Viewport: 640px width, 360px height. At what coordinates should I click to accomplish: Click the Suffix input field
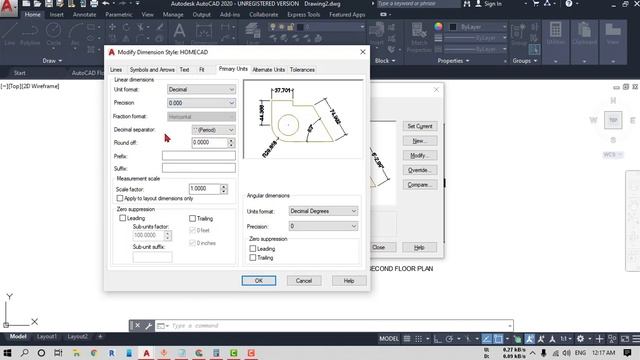pos(198,168)
